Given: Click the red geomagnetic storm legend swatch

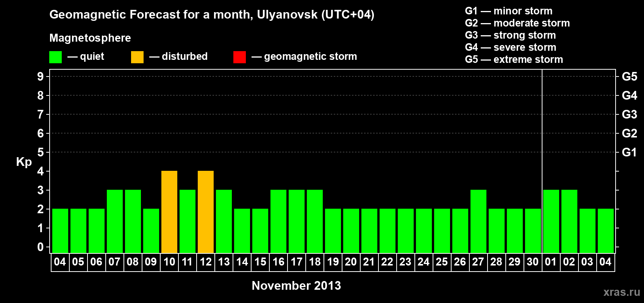Looking at the screenshot, I should pyautogui.click(x=239, y=57).
